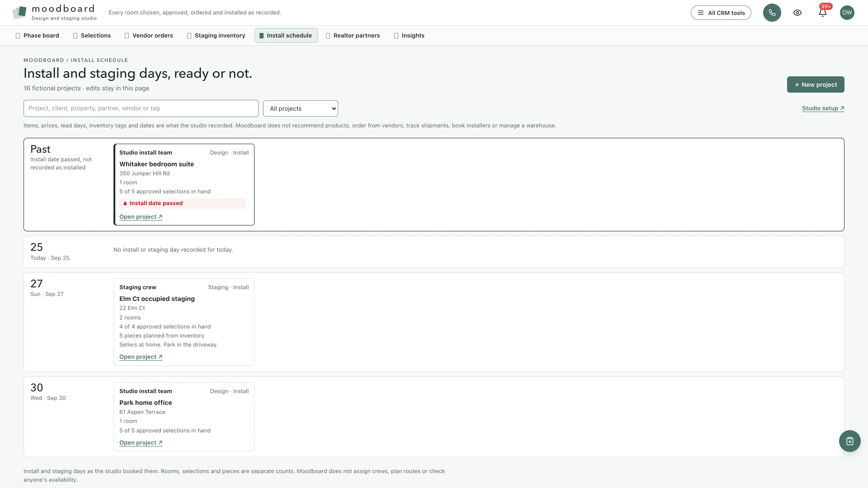
Task: Click the Elm Ct occupied staging title
Action: coord(157,299)
